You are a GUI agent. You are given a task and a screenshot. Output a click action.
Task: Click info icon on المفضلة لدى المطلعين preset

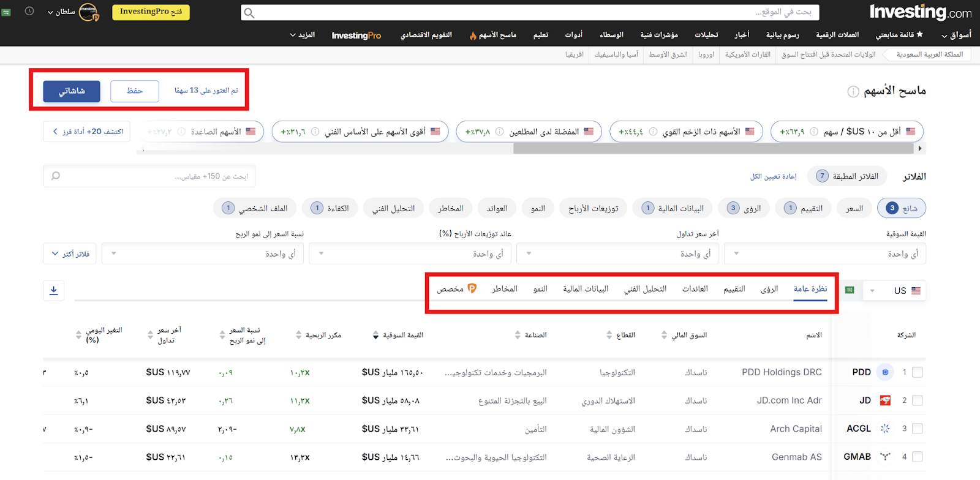click(x=499, y=132)
